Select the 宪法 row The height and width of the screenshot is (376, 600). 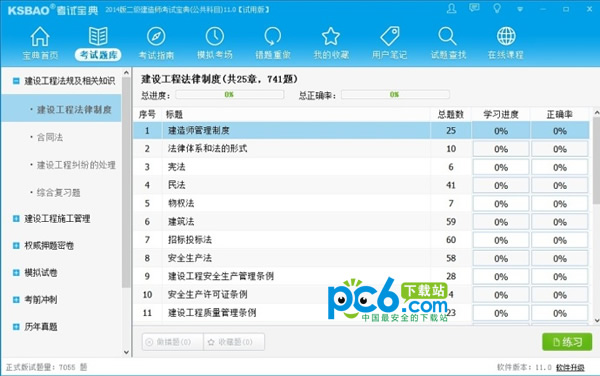tap(361, 167)
